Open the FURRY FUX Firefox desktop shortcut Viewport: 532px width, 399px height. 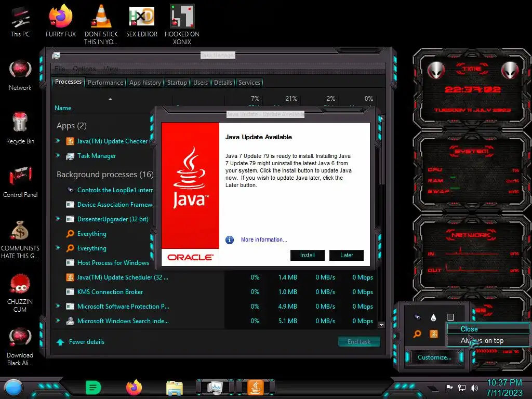pos(61,21)
